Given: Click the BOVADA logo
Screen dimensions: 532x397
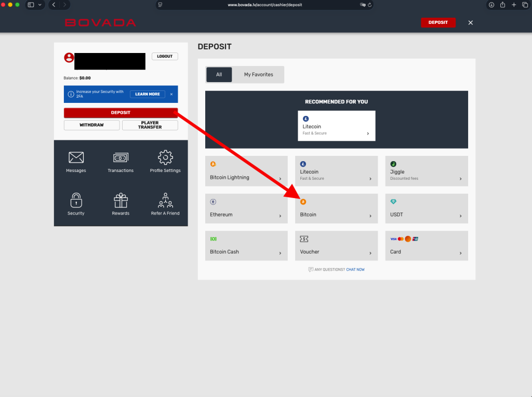Looking at the screenshot, I should click(x=100, y=23).
